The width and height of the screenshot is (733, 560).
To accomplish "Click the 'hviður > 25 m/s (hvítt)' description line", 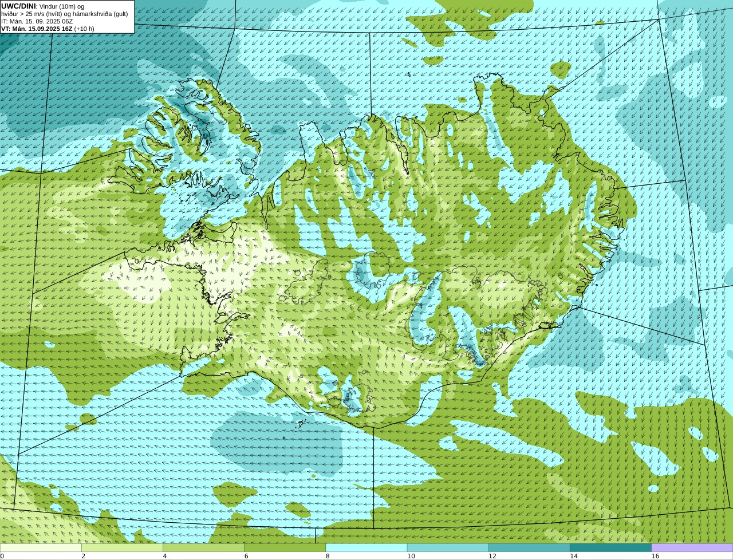I will click(x=64, y=14).
